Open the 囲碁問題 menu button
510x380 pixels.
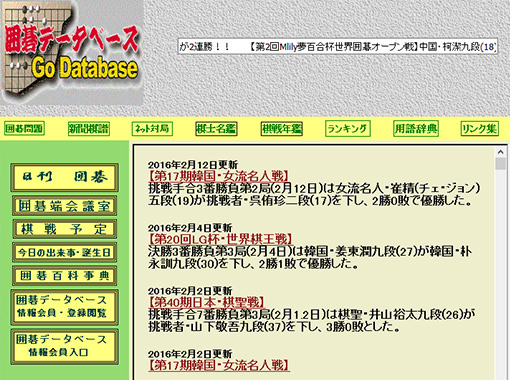(x=24, y=129)
